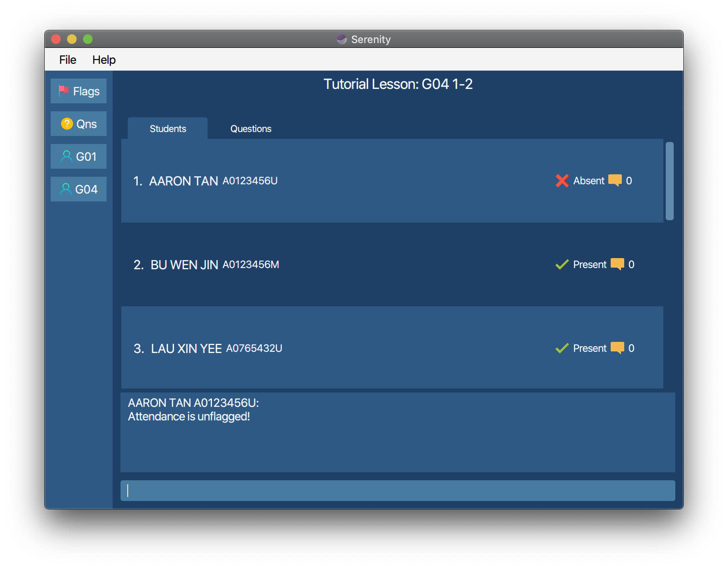Click the Absent status label
Viewport: 728px width, 568px height.
coord(589,181)
